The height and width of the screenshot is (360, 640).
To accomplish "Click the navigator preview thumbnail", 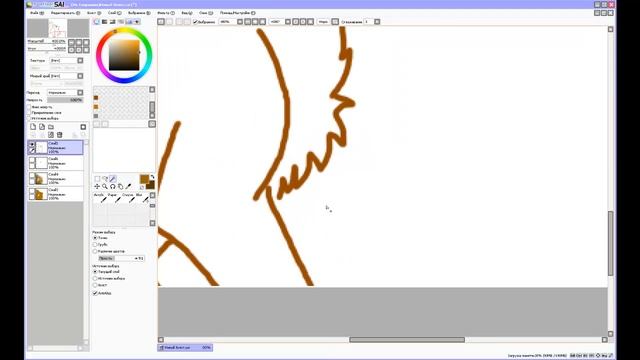I will tap(58, 29).
